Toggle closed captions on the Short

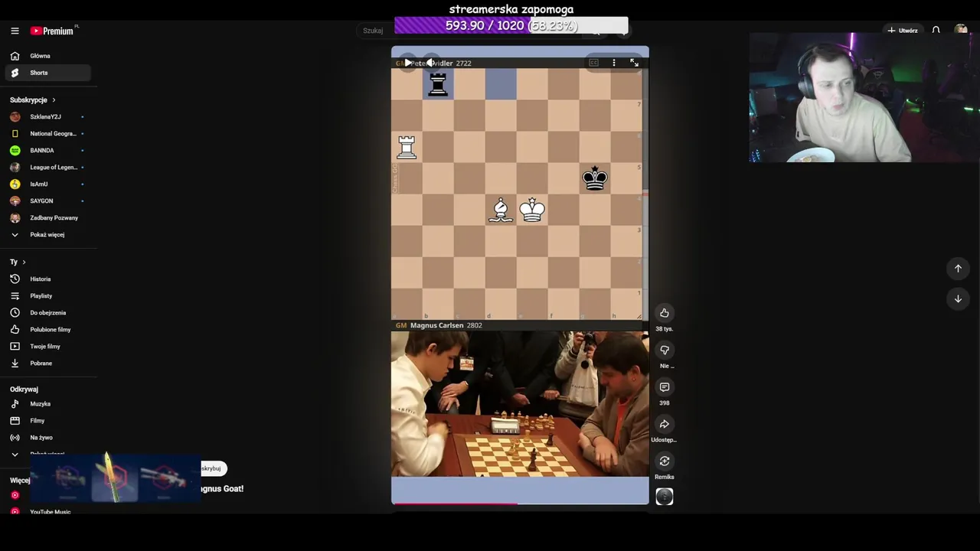593,63
